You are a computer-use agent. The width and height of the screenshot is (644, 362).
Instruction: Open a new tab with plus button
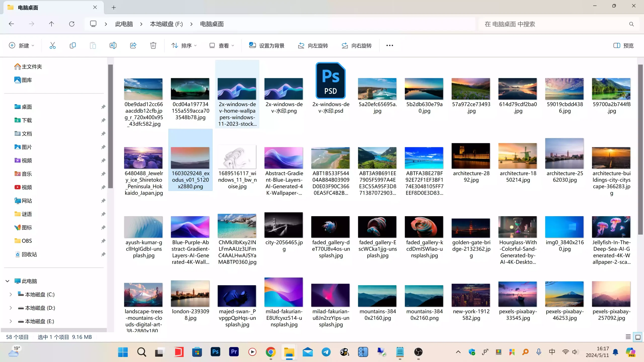pyautogui.click(x=114, y=8)
